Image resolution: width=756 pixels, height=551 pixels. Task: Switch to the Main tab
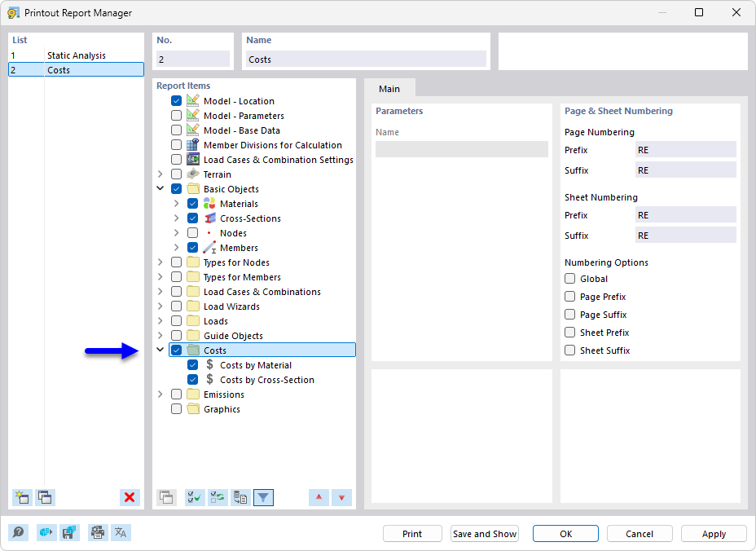point(389,89)
